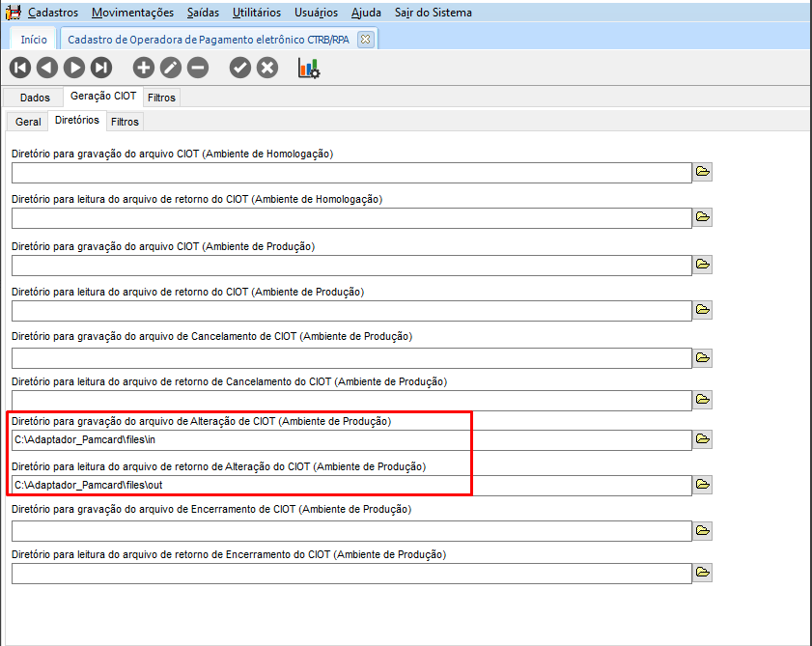
Task: Add a new record with plus icon
Action: point(144,68)
